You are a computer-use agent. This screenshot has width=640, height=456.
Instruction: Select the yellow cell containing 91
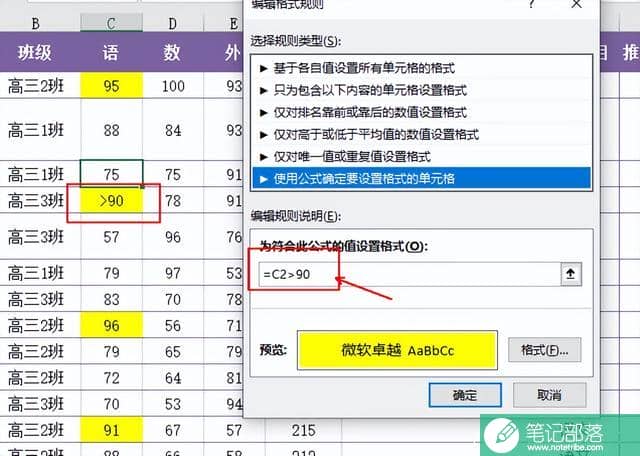111,430
